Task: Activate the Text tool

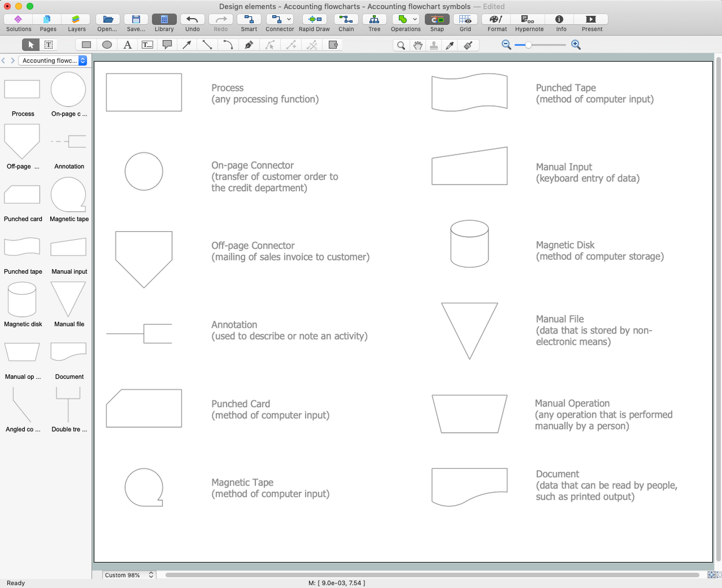Action: pos(127,45)
